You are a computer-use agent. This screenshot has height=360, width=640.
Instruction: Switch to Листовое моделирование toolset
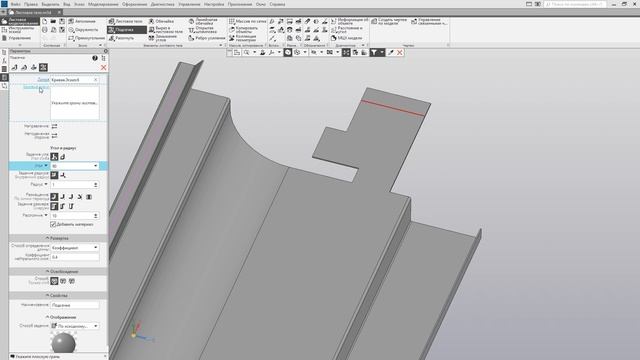click(x=20, y=21)
